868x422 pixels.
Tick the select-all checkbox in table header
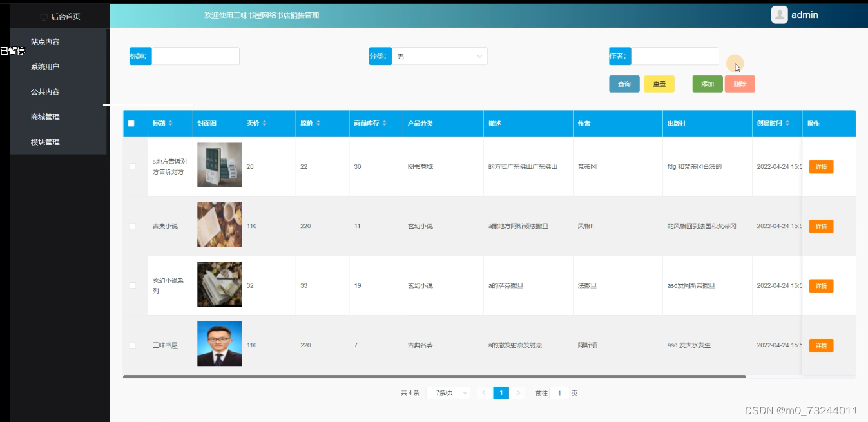[131, 124]
